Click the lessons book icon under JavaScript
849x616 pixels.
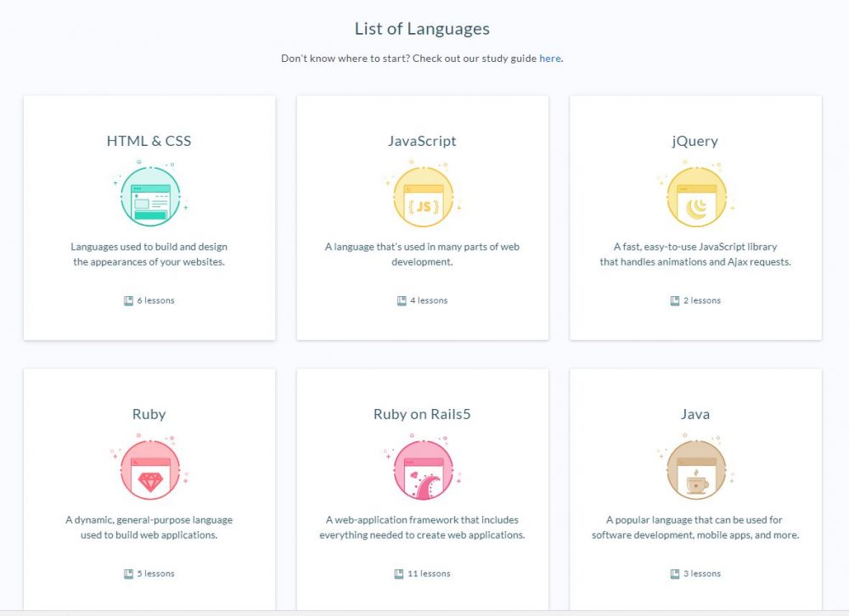click(402, 300)
